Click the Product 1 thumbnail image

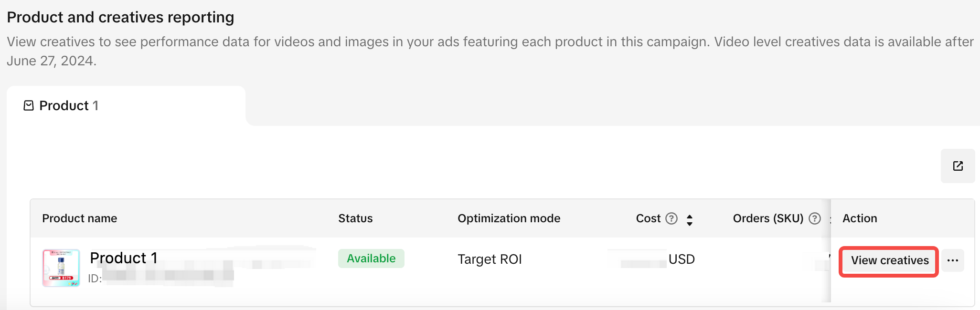(61, 268)
